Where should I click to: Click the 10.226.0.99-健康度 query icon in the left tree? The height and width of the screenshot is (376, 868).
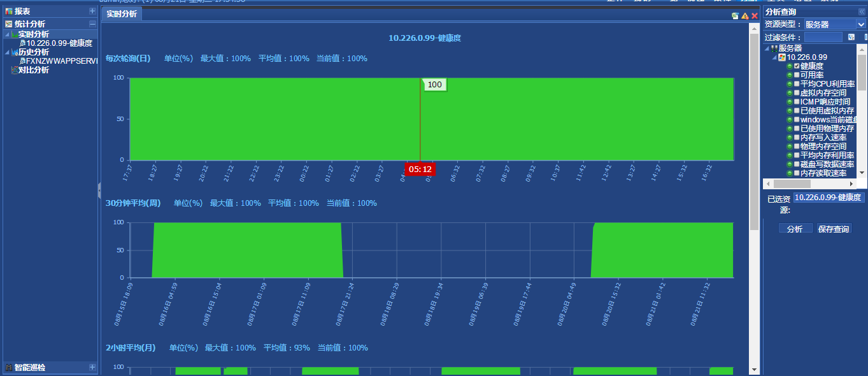[x=23, y=43]
